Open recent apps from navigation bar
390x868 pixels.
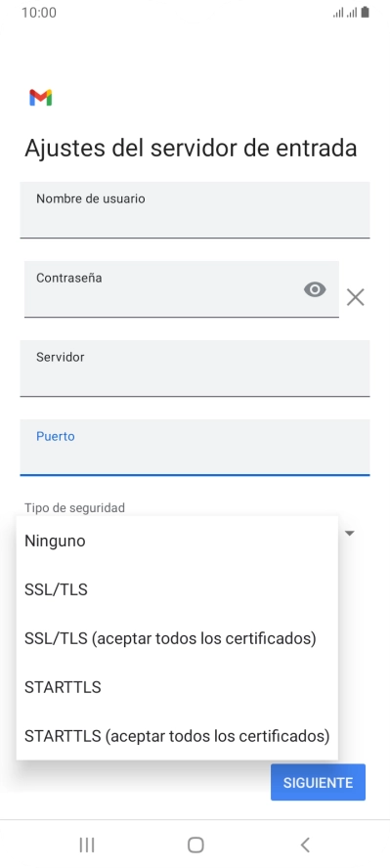coord(87,845)
